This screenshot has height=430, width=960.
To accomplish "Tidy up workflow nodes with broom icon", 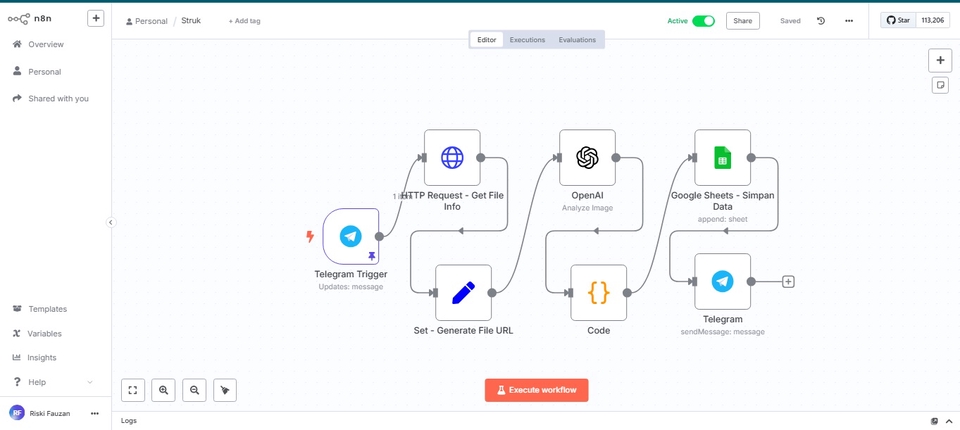I will (225, 390).
